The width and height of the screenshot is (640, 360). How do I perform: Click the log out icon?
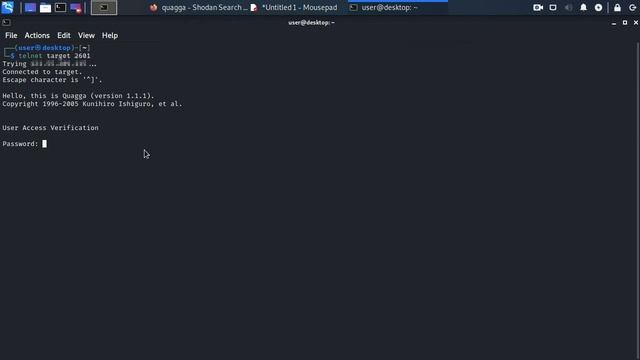[x=632, y=7]
